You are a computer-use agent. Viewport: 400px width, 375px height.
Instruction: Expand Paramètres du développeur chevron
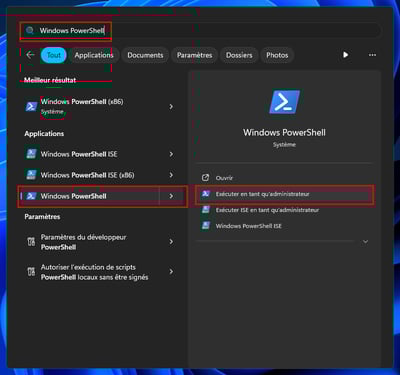coord(171,242)
